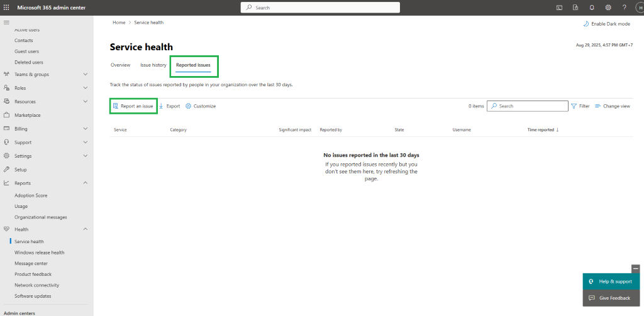Sort by Time reported arrow
Viewport: 644px width, 316px height.
click(557, 129)
